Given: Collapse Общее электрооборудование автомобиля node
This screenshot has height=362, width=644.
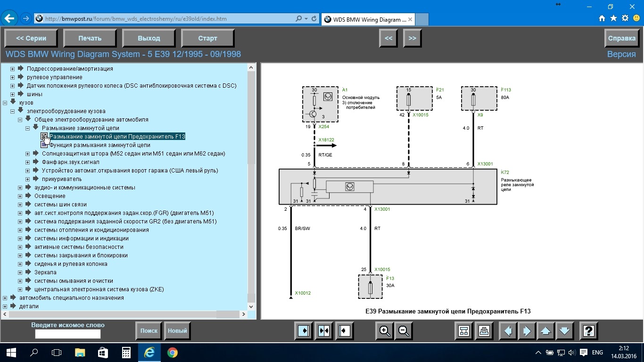Looking at the screenshot, I should (20, 120).
